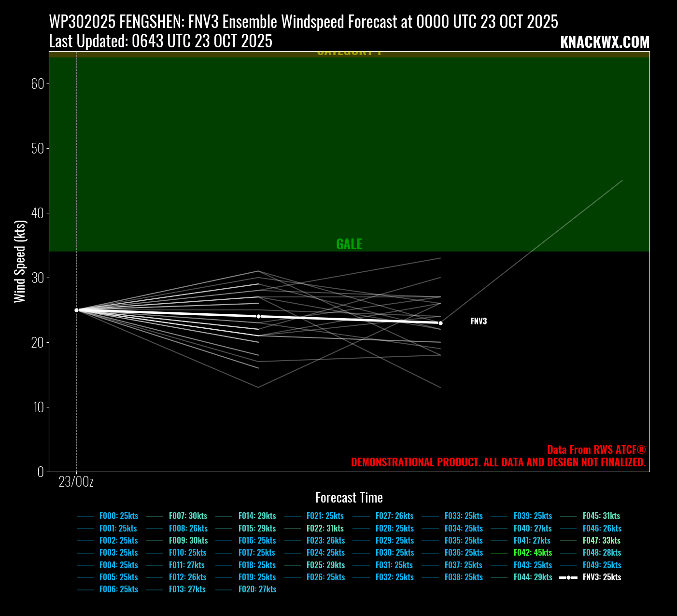
Task: Click the 23/00z time axis tick label
Action: 76,482
